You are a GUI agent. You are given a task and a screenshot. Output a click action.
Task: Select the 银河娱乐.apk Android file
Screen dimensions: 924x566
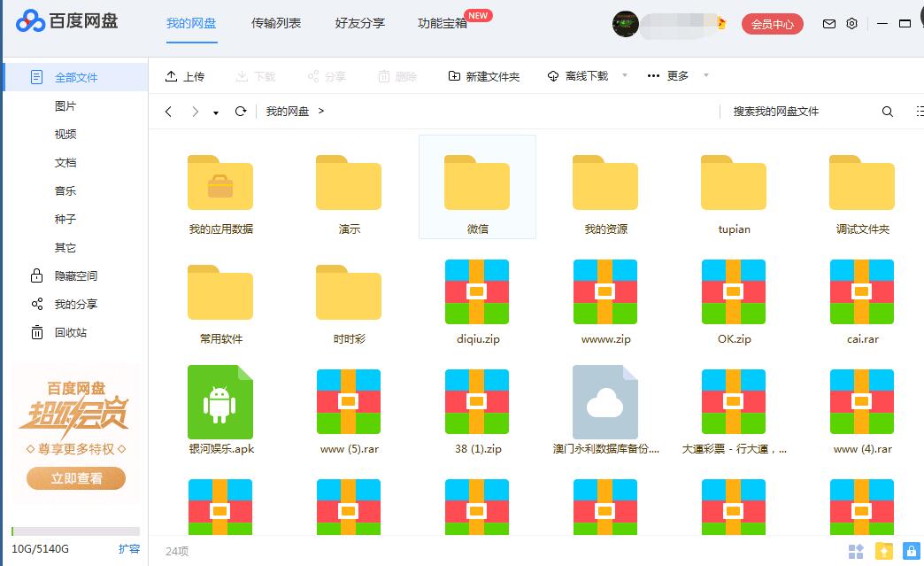tap(220, 401)
